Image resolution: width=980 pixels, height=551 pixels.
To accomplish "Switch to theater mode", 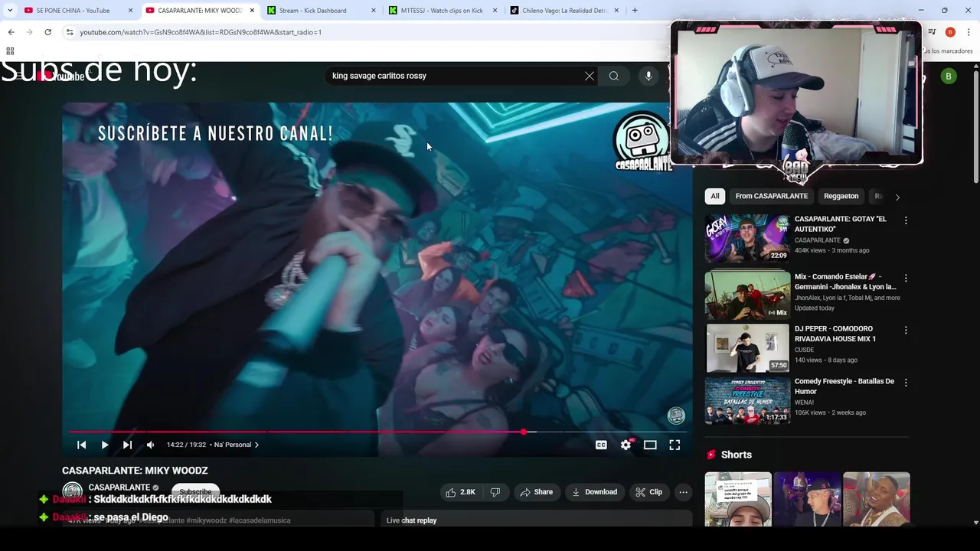I will coord(650,445).
